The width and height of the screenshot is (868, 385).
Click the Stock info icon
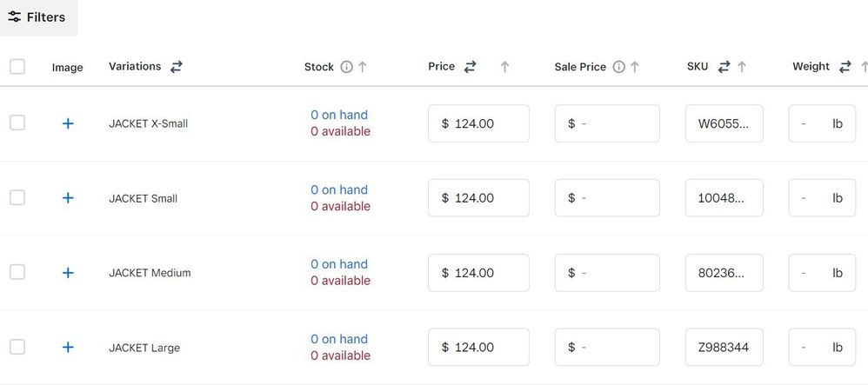346,67
